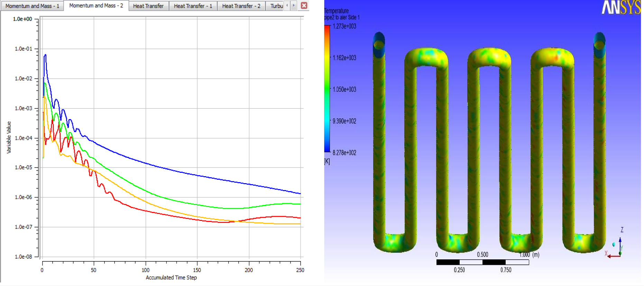The image size is (644, 286).
Task: Switch to Momentum and Mass - 1 tab
Action: 32,6
